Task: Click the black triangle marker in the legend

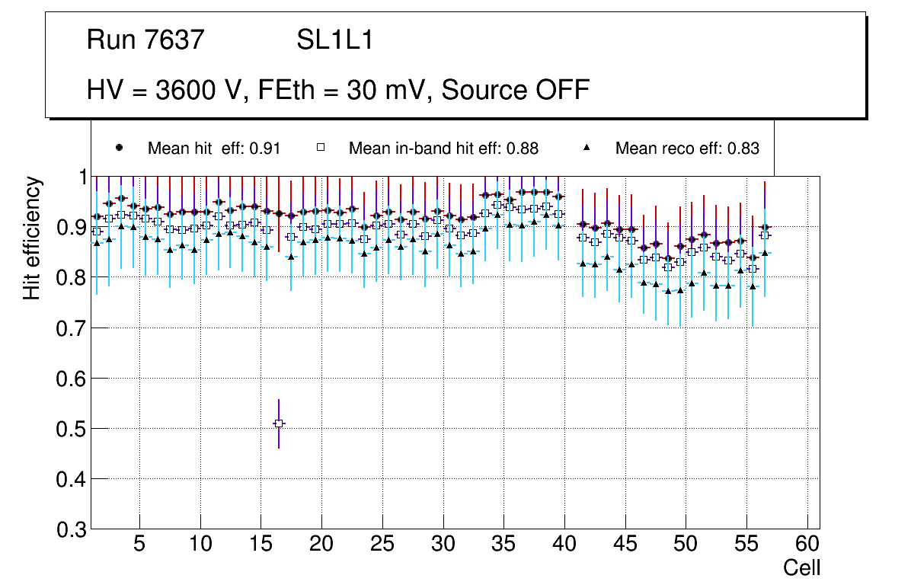Action: point(587,148)
